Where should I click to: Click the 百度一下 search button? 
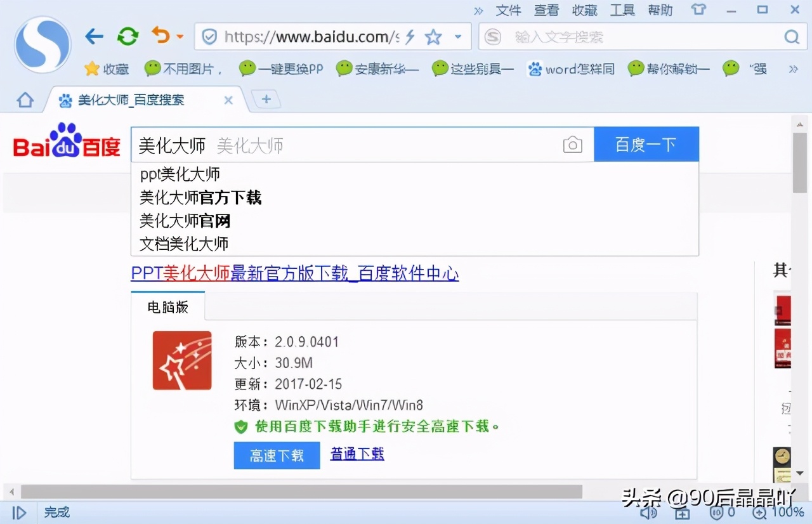click(646, 145)
